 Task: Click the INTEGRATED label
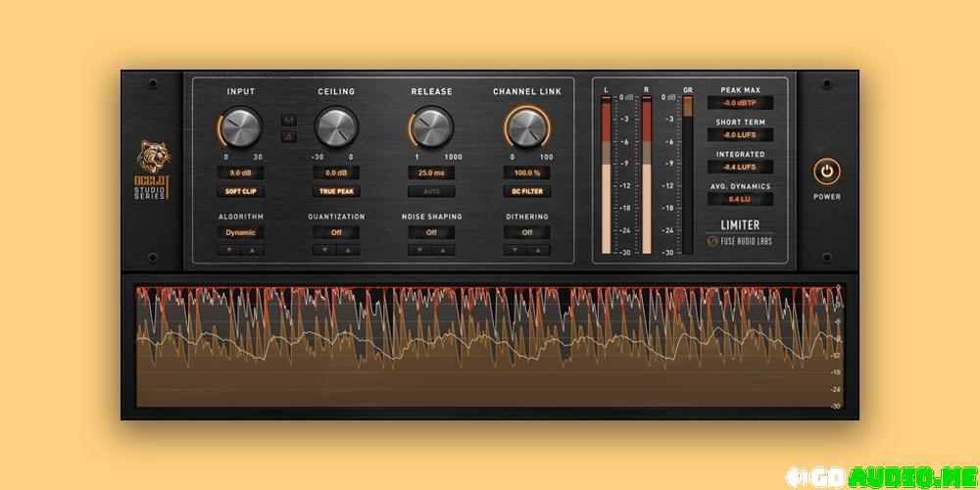click(x=740, y=154)
